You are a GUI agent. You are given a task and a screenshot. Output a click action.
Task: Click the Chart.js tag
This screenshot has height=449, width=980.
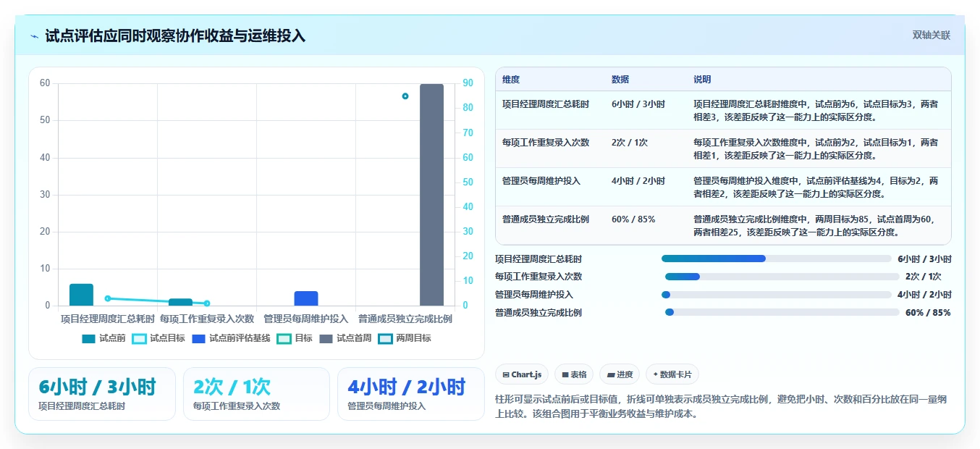pos(522,374)
